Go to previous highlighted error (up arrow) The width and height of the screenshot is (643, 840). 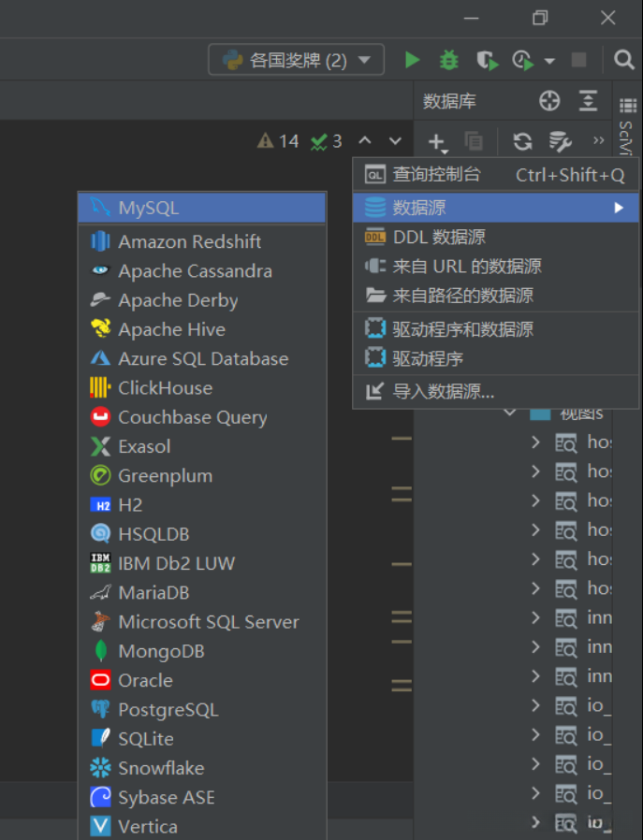click(365, 141)
